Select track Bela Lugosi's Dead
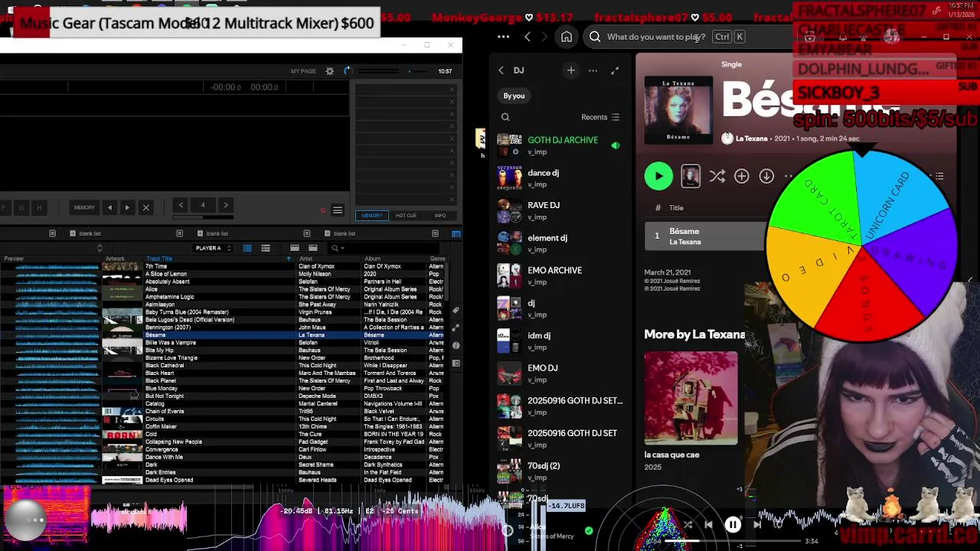 pos(222,320)
